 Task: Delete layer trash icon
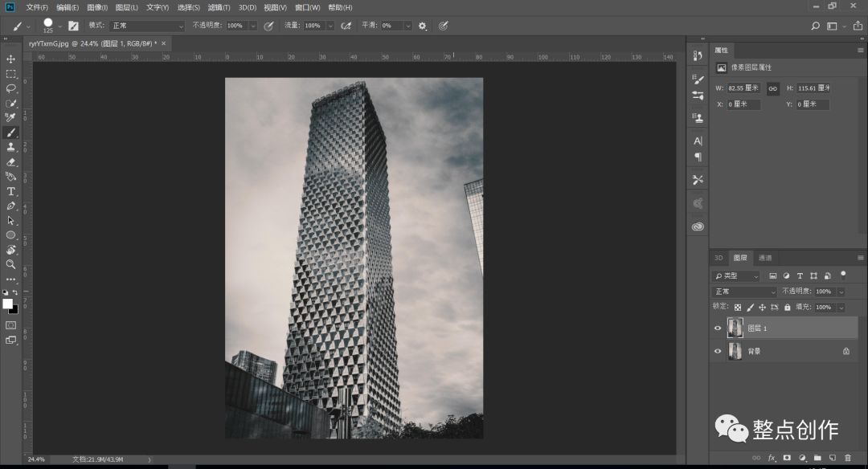tap(848, 458)
